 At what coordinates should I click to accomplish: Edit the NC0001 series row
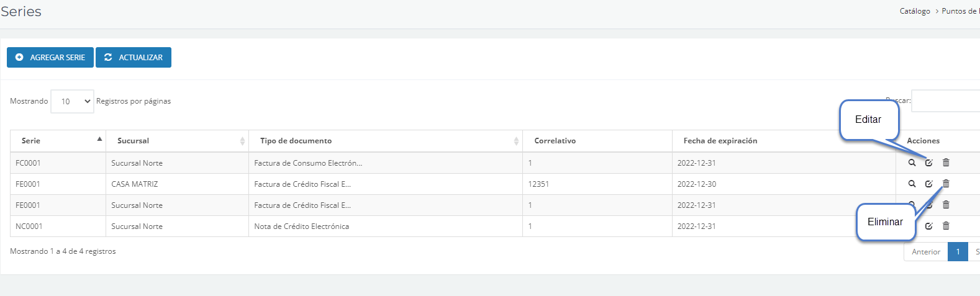928,226
